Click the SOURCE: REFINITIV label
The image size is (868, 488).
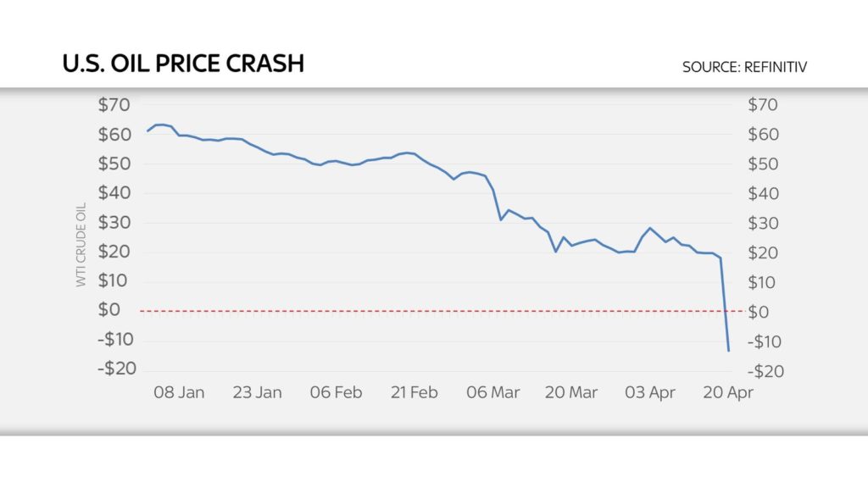pos(744,67)
